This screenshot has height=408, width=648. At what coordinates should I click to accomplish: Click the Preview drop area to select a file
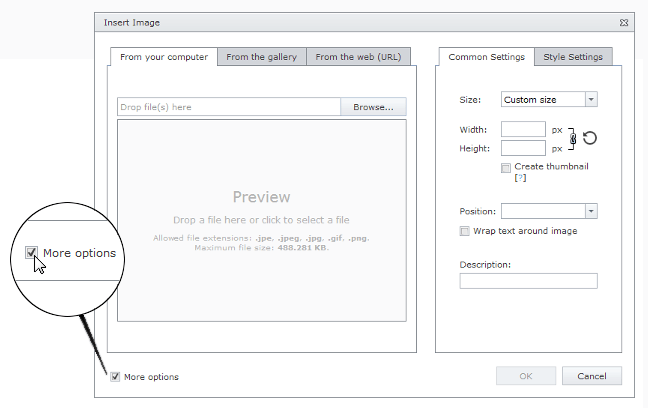[262, 220]
